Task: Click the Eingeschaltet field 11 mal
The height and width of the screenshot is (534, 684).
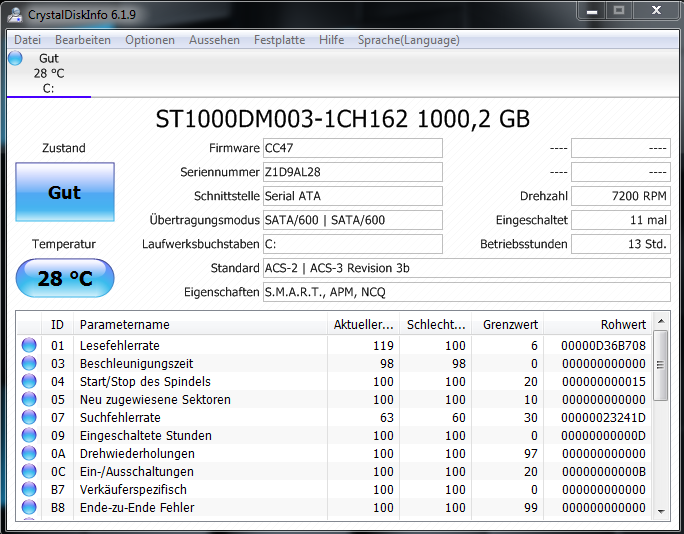Action: pos(621,220)
